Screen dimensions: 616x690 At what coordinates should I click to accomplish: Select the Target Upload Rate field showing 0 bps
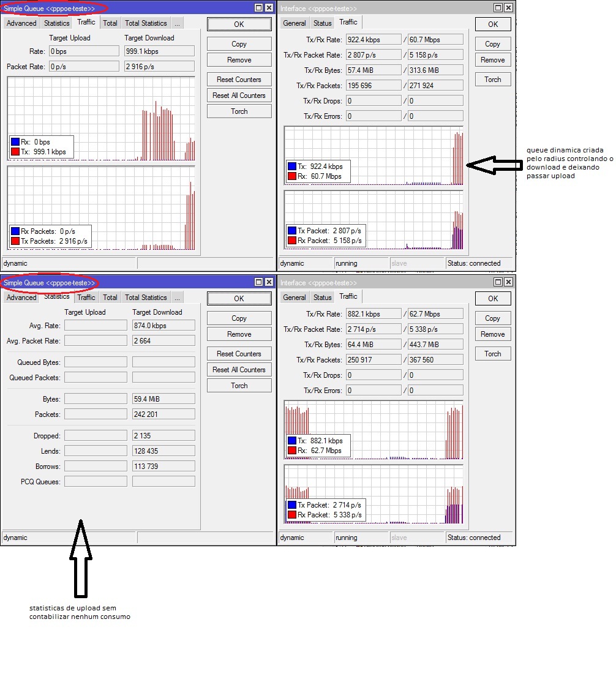[x=84, y=51]
